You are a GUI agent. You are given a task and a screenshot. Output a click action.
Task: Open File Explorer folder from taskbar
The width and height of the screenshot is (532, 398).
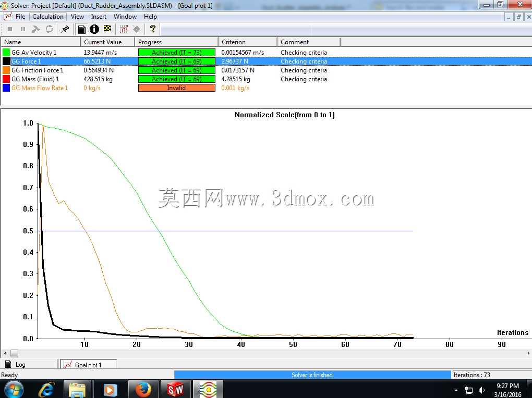click(77, 389)
